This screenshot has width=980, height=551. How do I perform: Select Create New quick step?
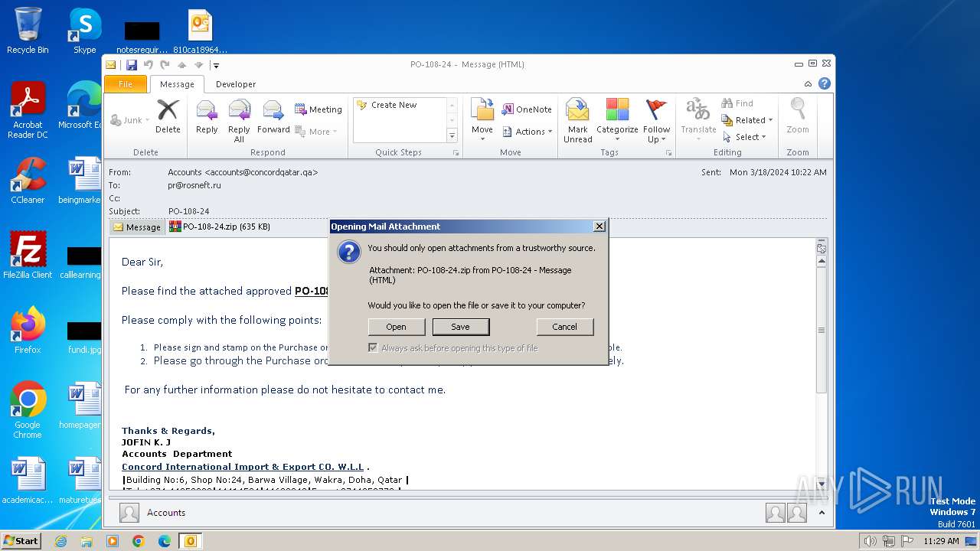[394, 105]
